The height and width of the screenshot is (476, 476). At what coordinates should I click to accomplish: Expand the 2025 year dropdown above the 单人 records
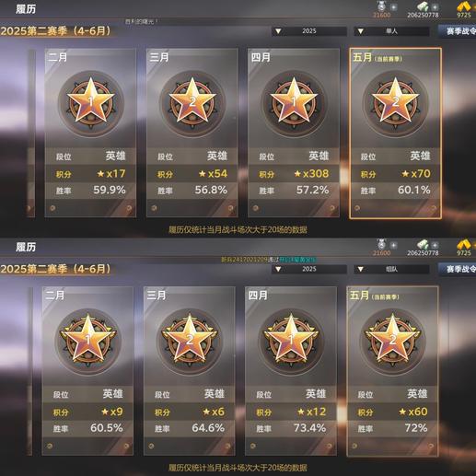click(x=309, y=31)
